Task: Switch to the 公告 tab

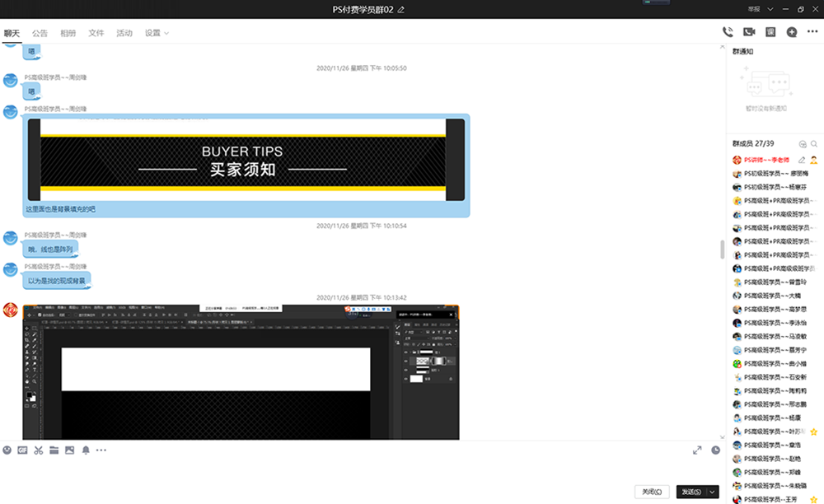Action: (40, 33)
